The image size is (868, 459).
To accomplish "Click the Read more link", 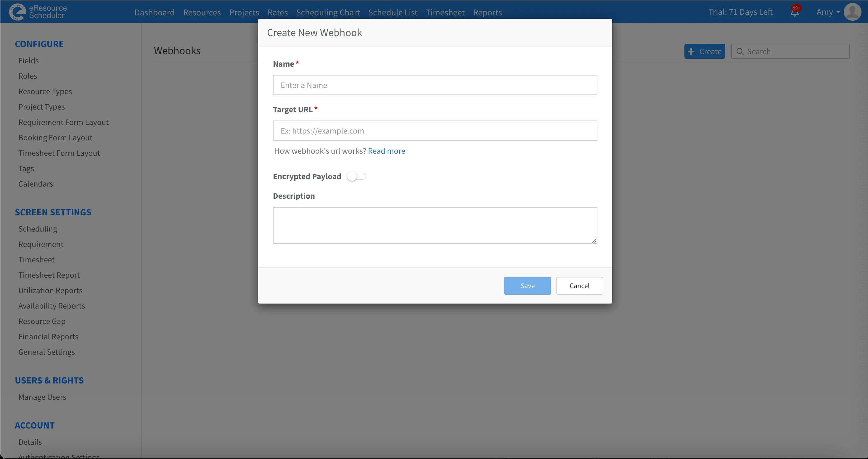I will (x=387, y=151).
